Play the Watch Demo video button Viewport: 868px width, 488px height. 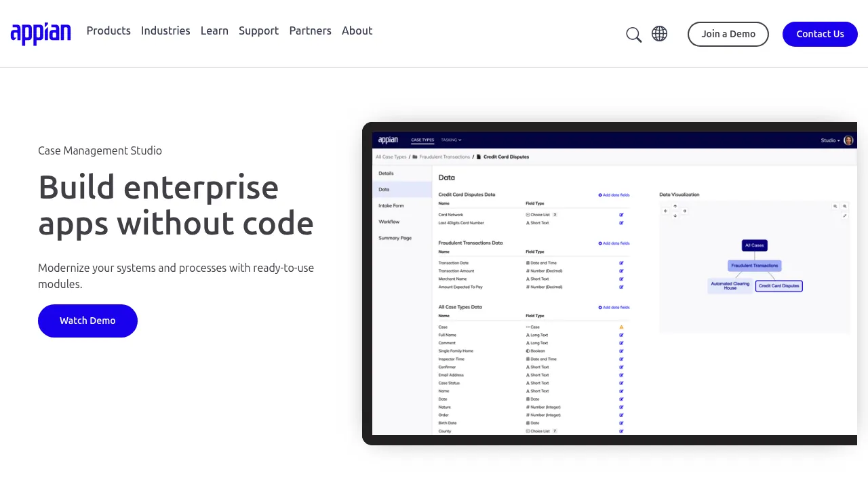click(87, 321)
